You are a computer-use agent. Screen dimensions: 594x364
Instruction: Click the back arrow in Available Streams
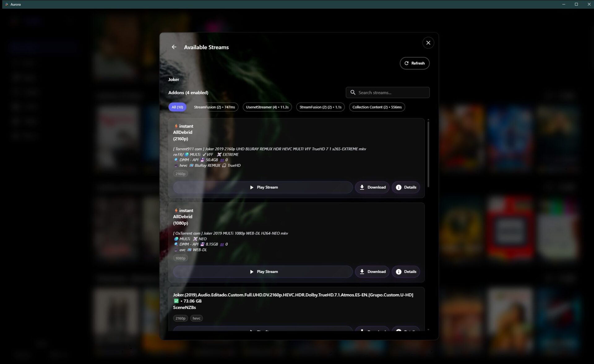click(174, 47)
